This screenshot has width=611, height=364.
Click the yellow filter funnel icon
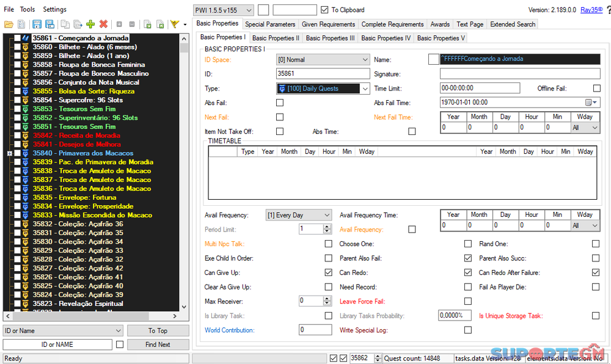pos(175,24)
